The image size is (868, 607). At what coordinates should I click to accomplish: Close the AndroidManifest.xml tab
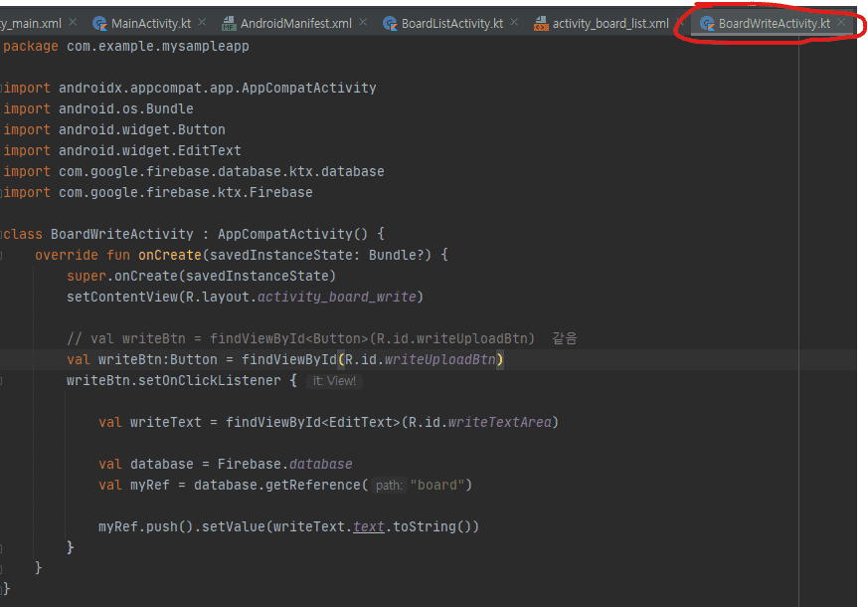(363, 22)
